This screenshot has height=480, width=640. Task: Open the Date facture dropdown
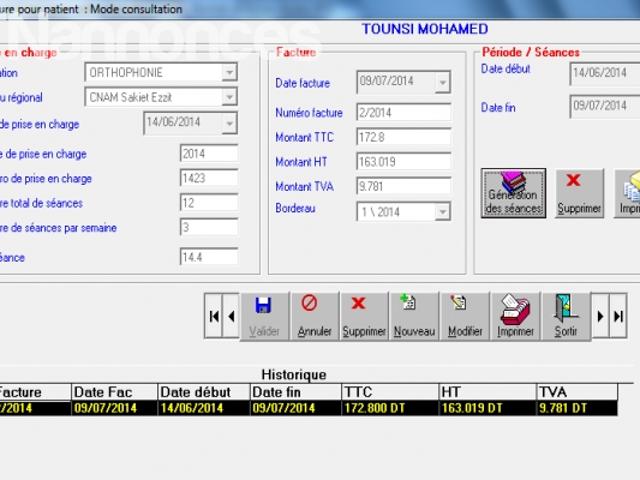(x=442, y=82)
